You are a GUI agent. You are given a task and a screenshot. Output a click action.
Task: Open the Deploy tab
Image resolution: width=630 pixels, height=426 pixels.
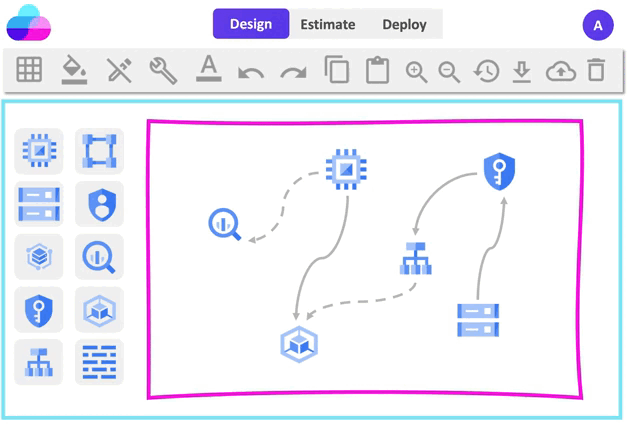click(x=404, y=25)
